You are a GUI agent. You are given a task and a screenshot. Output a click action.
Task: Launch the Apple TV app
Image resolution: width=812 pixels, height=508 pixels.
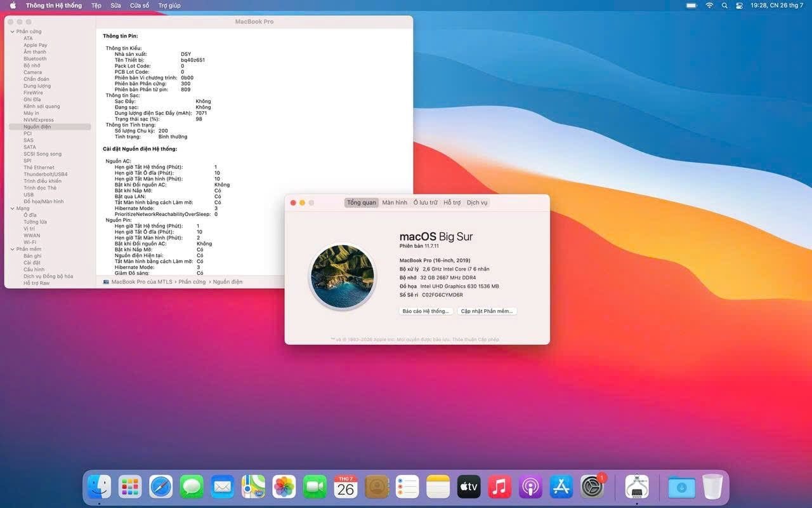click(x=469, y=487)
